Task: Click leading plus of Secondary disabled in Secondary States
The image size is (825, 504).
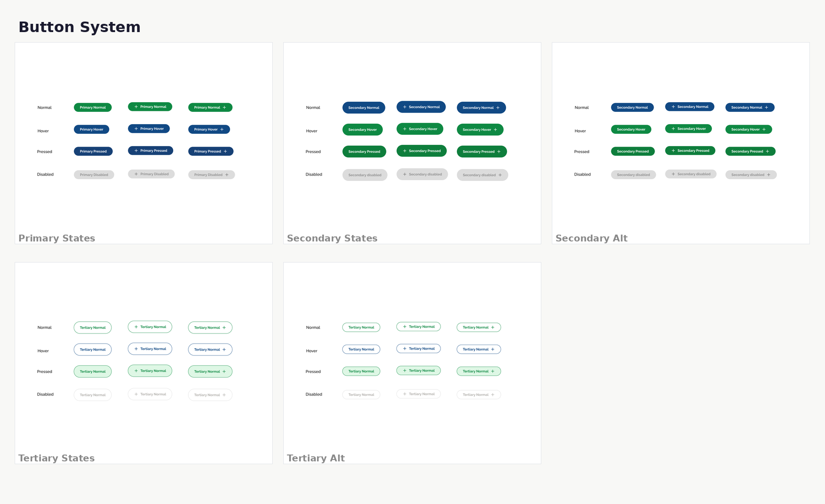Action: click(405, 174)
